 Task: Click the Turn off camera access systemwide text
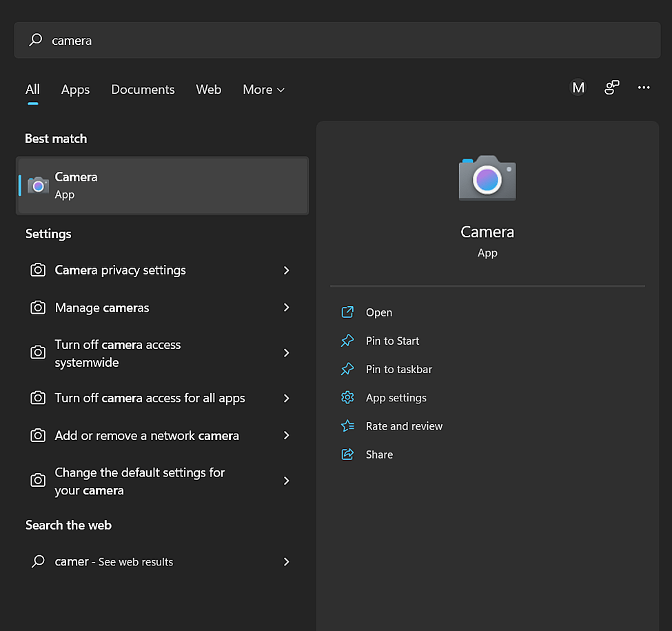[x=118, y=353]
